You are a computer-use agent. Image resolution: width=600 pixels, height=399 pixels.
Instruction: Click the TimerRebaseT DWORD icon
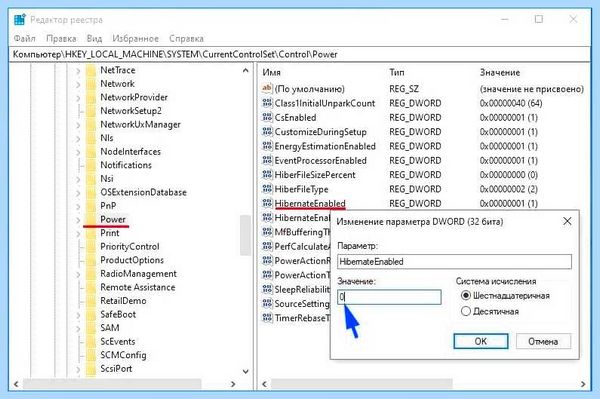point(267,318)
